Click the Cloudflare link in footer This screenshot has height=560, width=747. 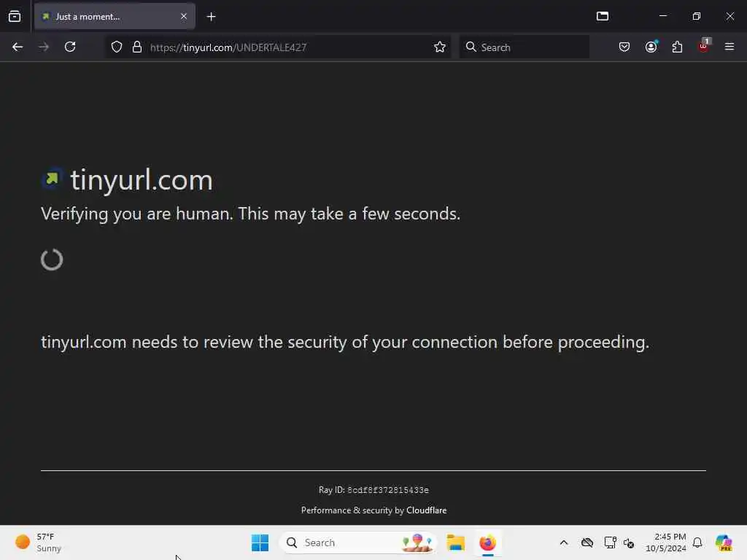pyautogui.click(x=426, y=510)
